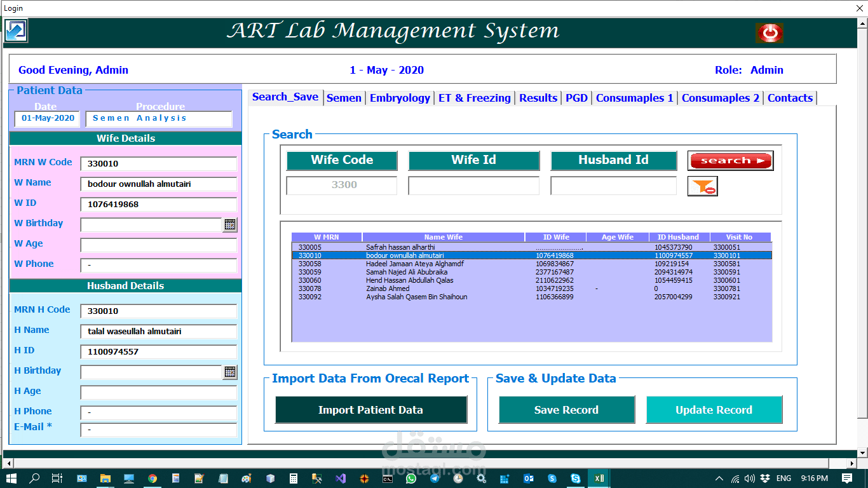Viewport: 868px width, 488px height.
Task: Open the H Birthday calendar picker icon
Action: [x=230, y=371]
